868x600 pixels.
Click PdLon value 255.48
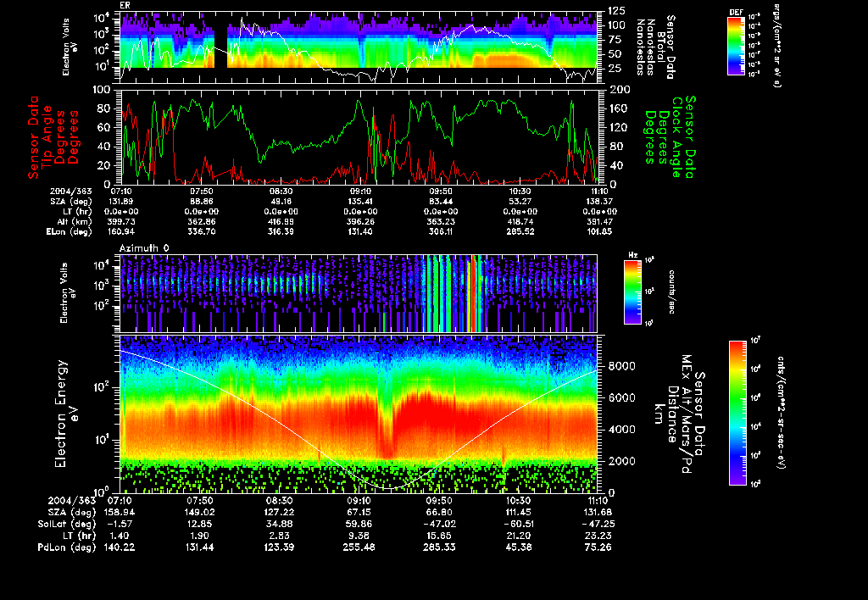tap(359, 547)
